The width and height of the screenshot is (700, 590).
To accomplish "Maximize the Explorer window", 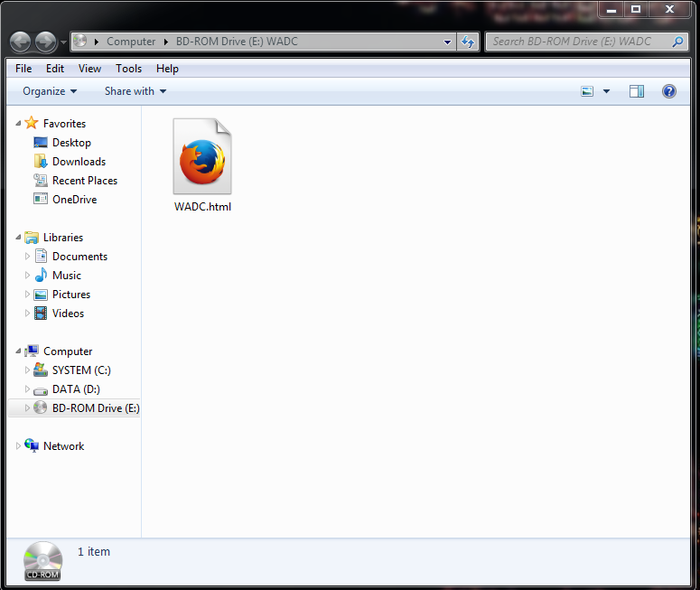I will point(636,9).
